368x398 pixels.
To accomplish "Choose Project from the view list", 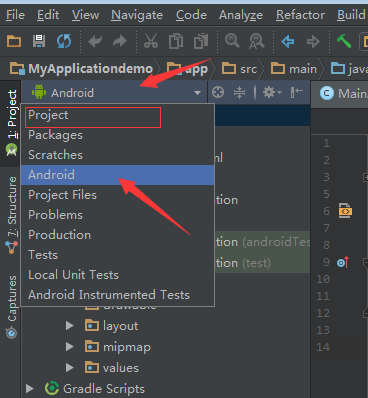I will click(x=117, y=115).
